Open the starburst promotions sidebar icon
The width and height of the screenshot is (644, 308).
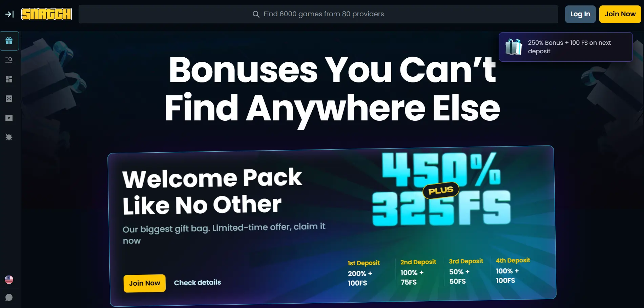tap(9, 137)
